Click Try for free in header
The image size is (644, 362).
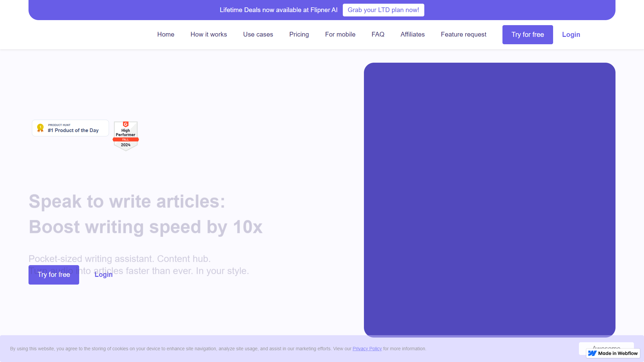[528, 35]
